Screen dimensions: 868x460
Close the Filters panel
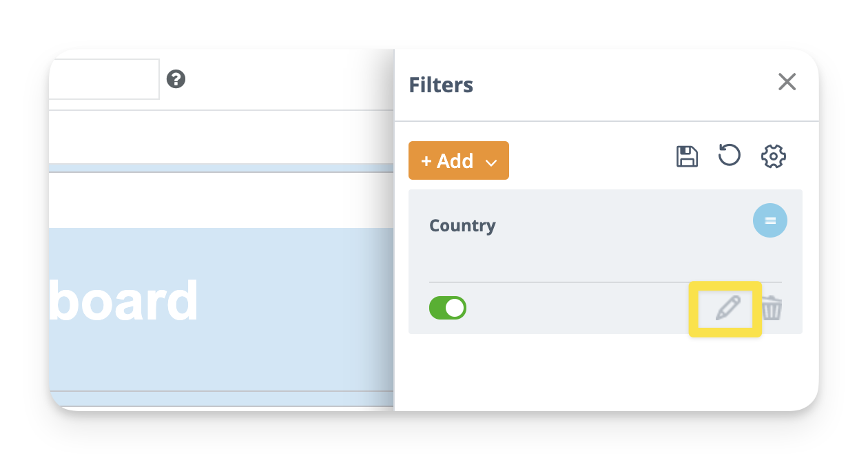coord(787,82)
